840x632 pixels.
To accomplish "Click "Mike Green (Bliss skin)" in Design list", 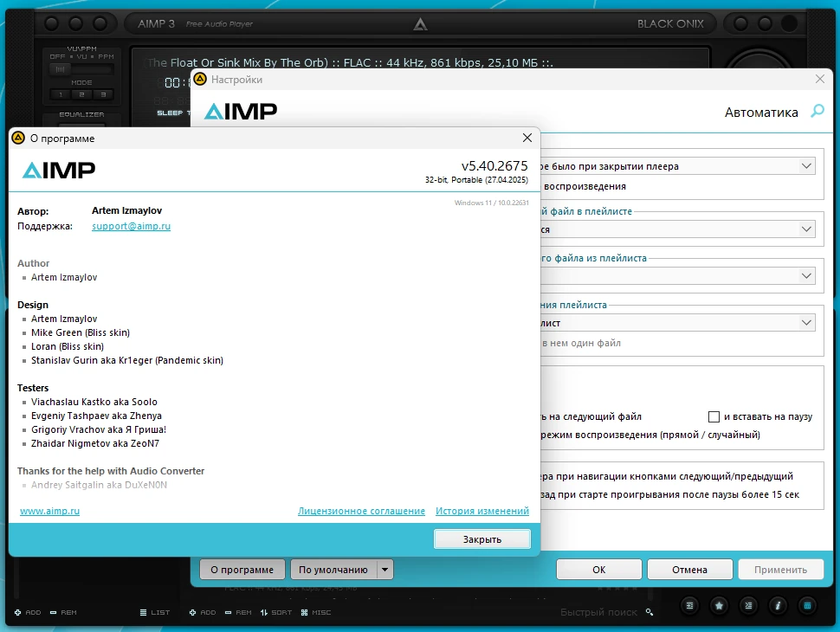I will click(x=81, y=332).
